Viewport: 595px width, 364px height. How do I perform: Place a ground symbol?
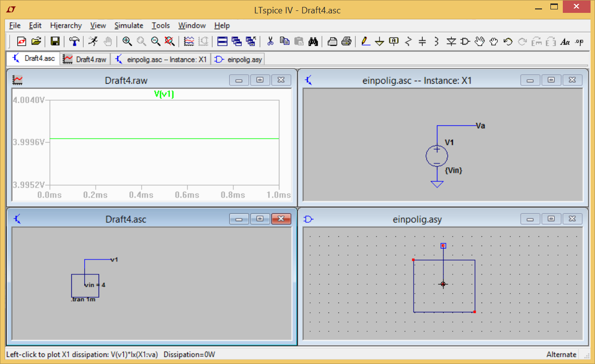point(379,42)
